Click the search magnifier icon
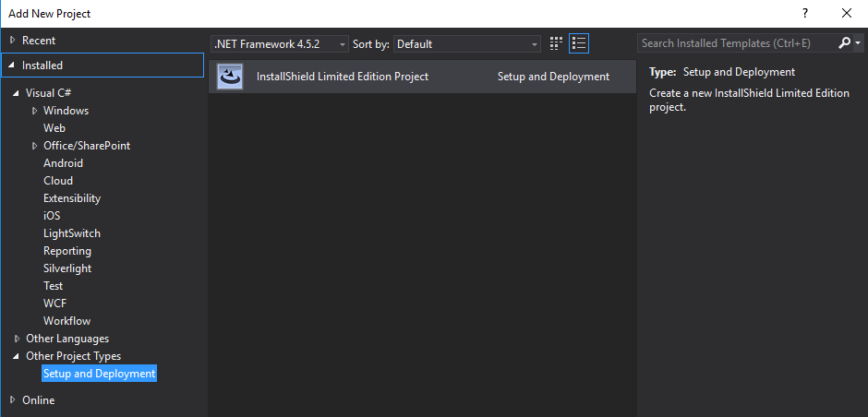868x417 pixels. [844, 43]
